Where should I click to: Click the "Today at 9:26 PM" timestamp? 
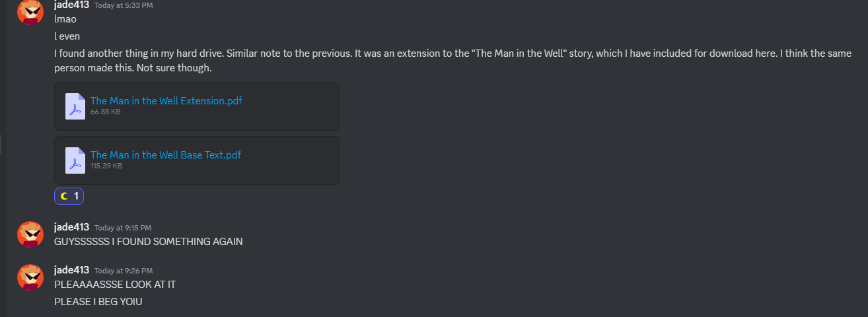tap(124, 270)
